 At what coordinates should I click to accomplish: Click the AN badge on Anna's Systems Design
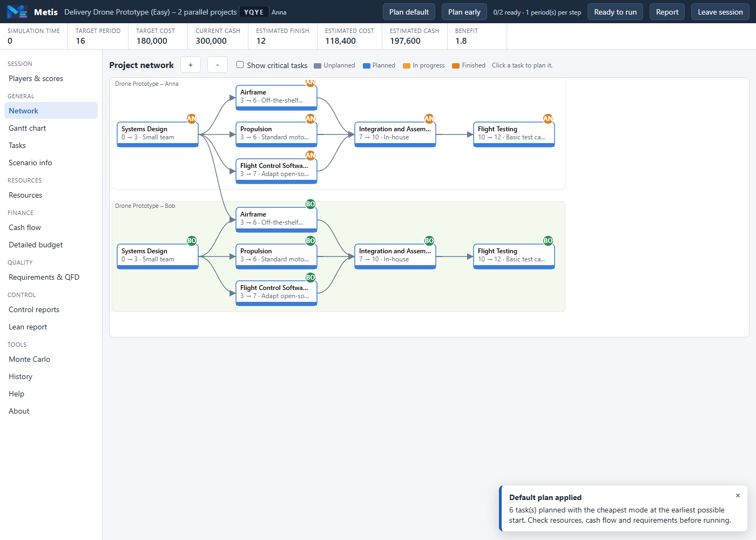(192, 119)
